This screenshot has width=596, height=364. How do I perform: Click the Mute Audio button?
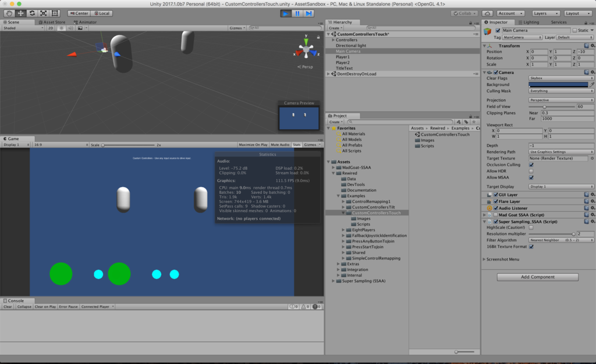point(280,145)
